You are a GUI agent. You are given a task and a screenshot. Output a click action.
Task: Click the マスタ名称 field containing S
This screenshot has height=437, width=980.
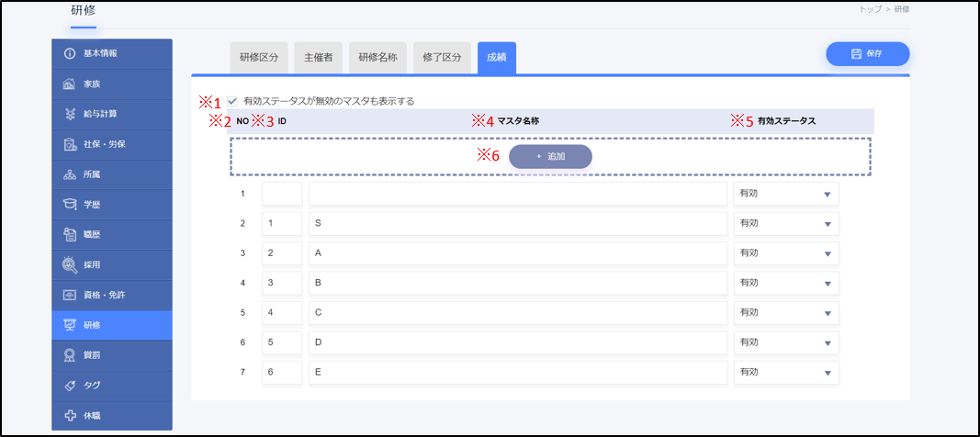click(519, 223)
